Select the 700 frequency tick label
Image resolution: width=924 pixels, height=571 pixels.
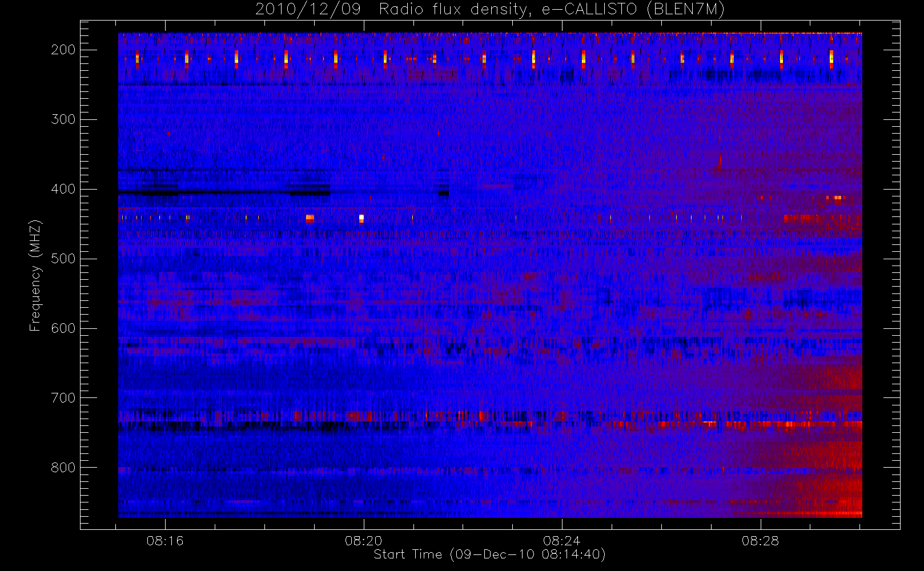63,398
